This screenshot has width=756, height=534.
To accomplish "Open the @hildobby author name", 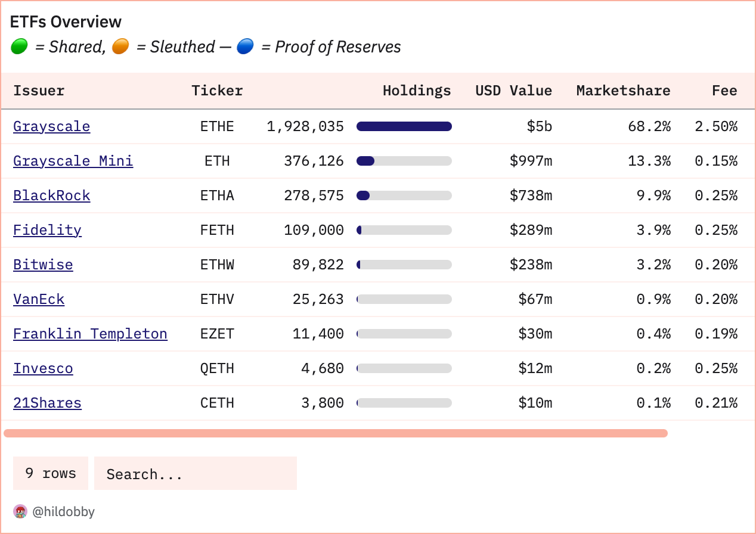I will point(63,511).
